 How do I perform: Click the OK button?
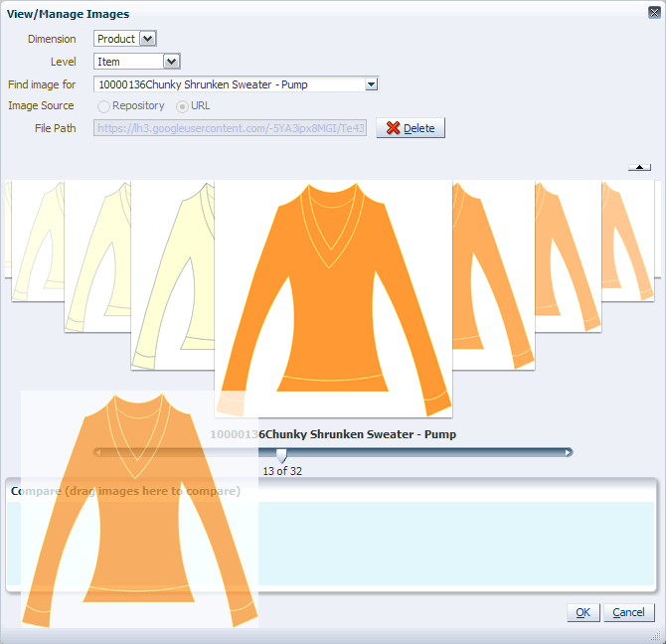[583, 612]
